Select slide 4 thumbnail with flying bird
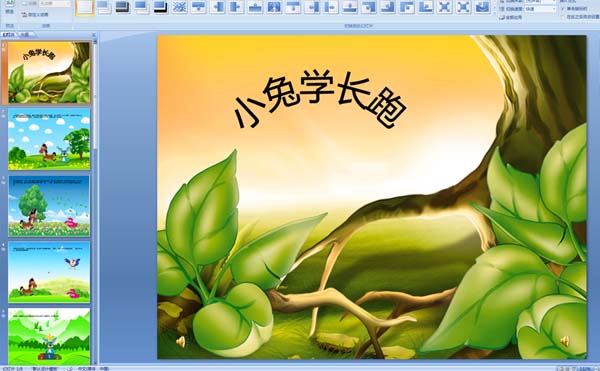Screen dimensions: 600x371 tap(49, 272)
